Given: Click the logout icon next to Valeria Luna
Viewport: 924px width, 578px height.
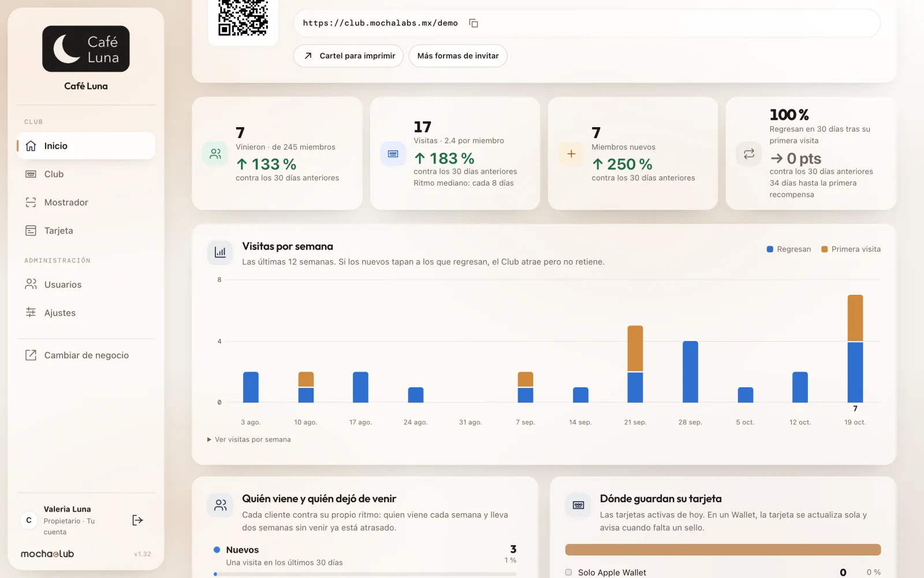Looking at the screenshot, I should tap(137, 520).
